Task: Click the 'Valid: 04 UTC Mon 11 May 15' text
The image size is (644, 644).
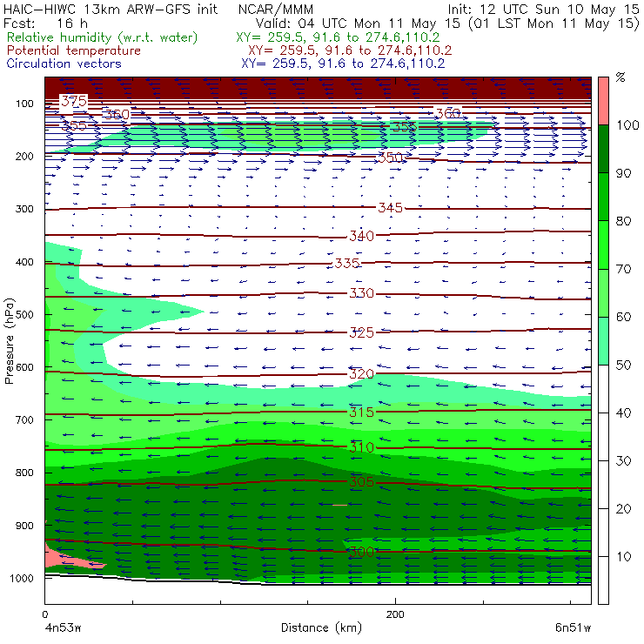Action: [358, 23]
